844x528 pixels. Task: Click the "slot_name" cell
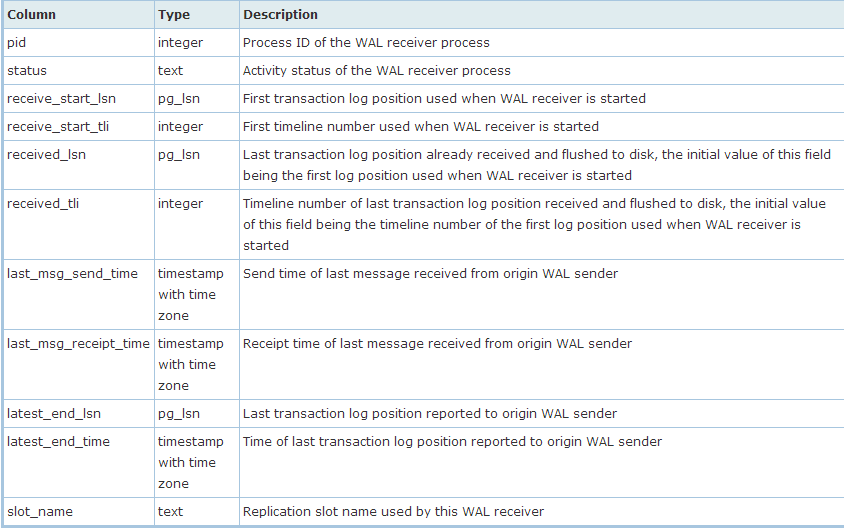40,512
